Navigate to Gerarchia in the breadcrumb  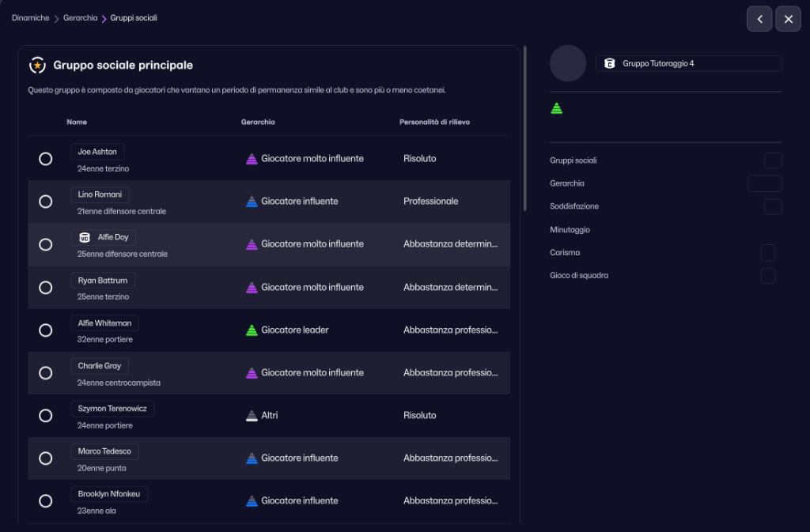tap(80, 18)
